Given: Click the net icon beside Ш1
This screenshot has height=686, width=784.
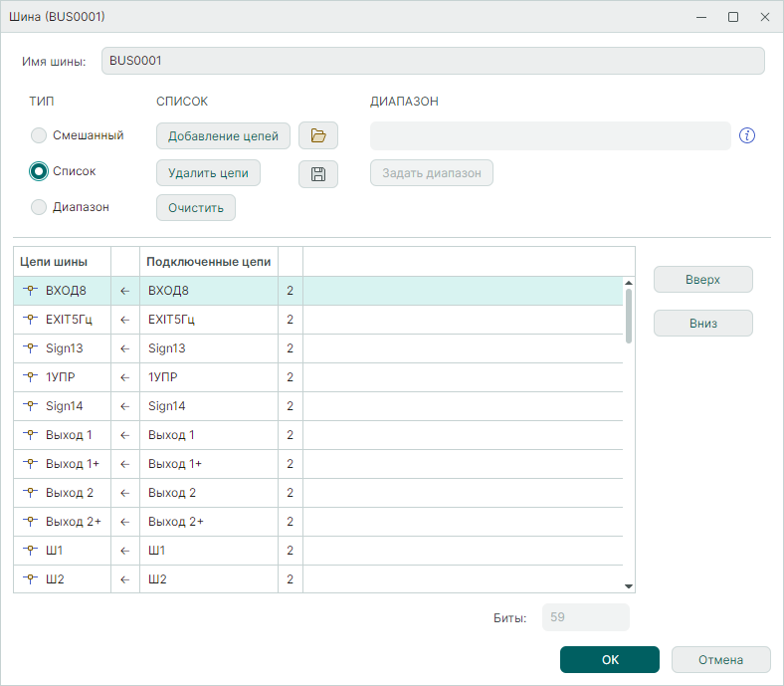Looking at the screenshot, I should point(31,551).
